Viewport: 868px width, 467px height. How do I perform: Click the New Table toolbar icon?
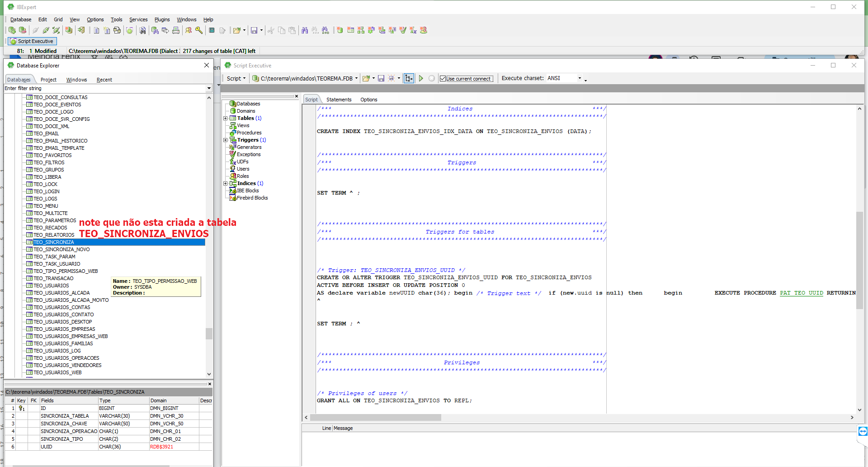tap(350, 30)
